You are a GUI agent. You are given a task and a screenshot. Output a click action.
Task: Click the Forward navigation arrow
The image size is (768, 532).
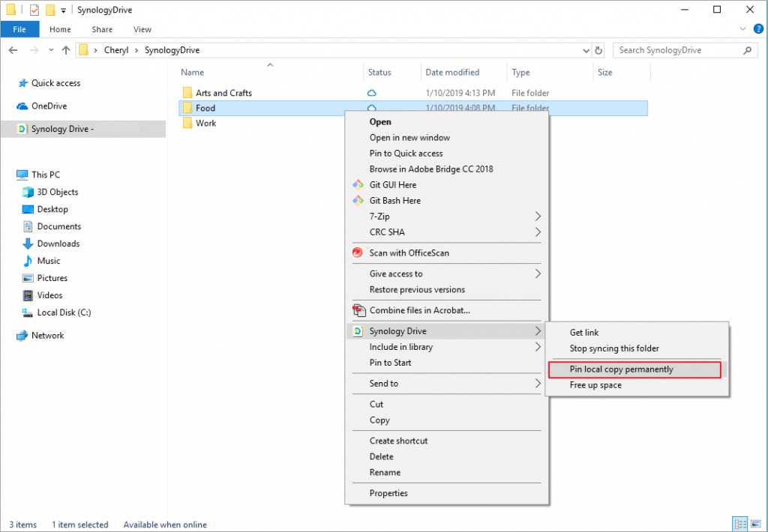pos(34,50)
